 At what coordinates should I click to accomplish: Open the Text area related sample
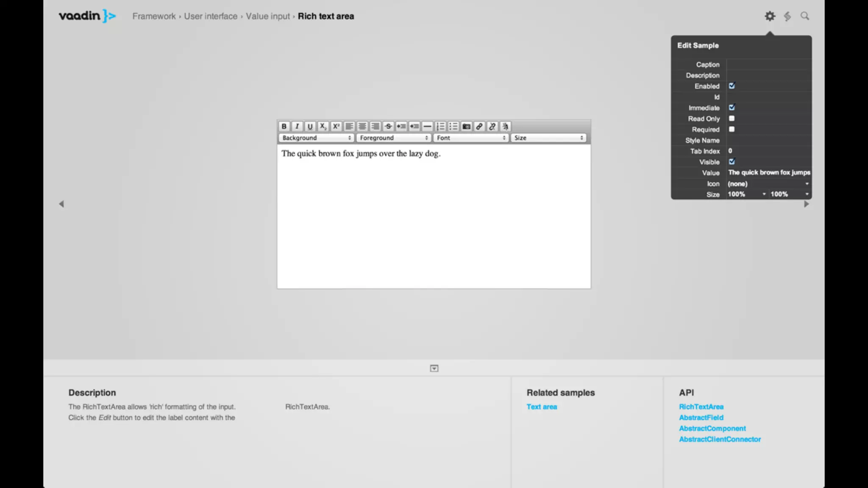542,407
